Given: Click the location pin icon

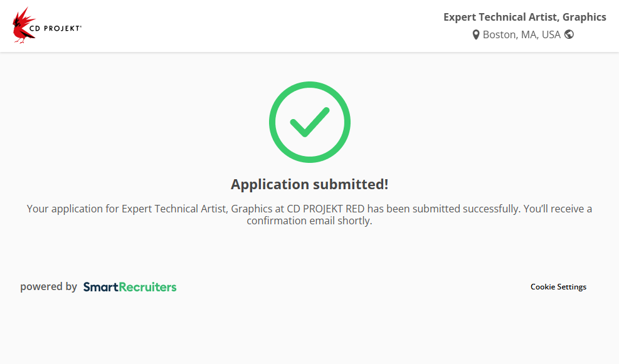Looking at the screenshot, I should [x=476, y=35].
